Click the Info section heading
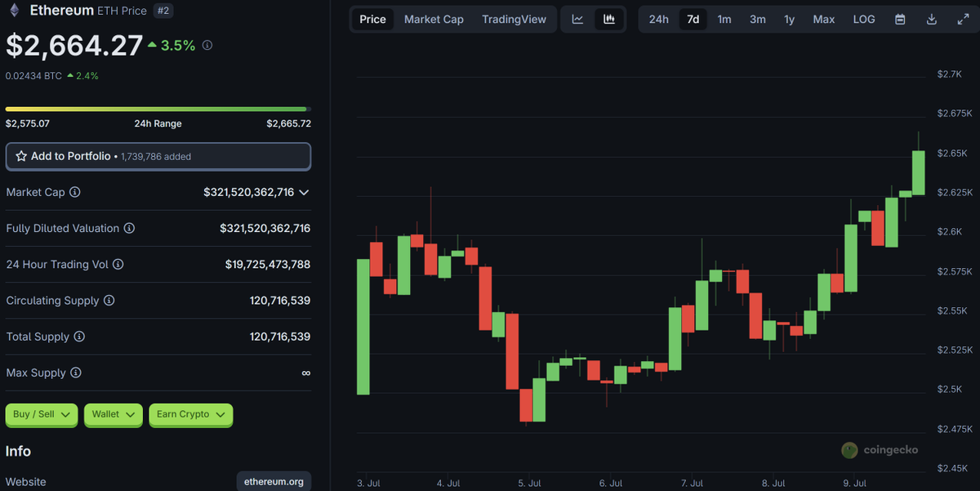The image size is (980, 491). tap(18, 451)
